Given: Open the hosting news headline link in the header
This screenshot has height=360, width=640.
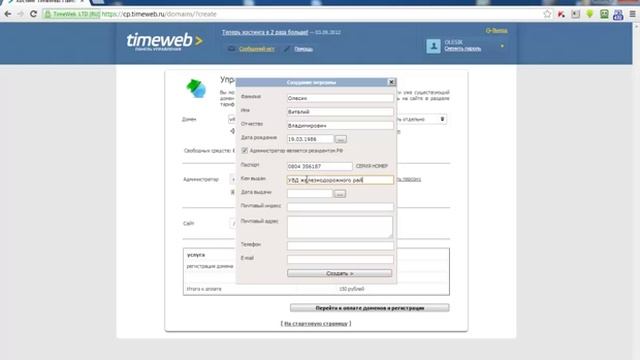Looking at the screenshot, I should coord(265,32).
